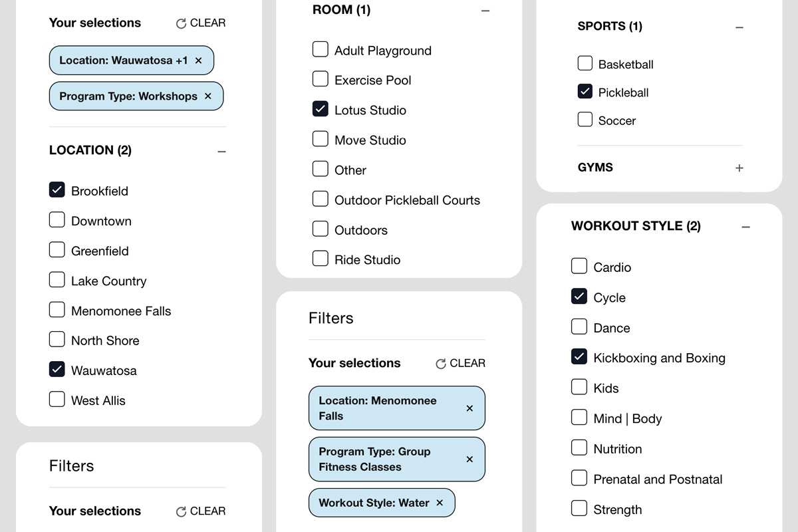Check the Ride Studio room
The width and height of the screenshot is (798, 532).
(x=321, y=259)
